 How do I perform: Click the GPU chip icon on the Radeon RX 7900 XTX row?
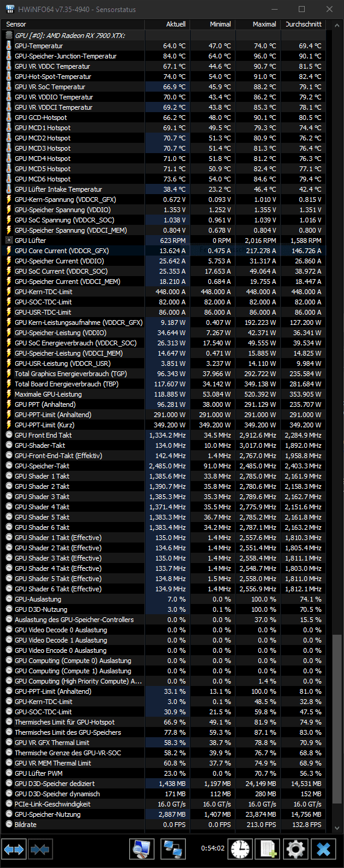8,36
